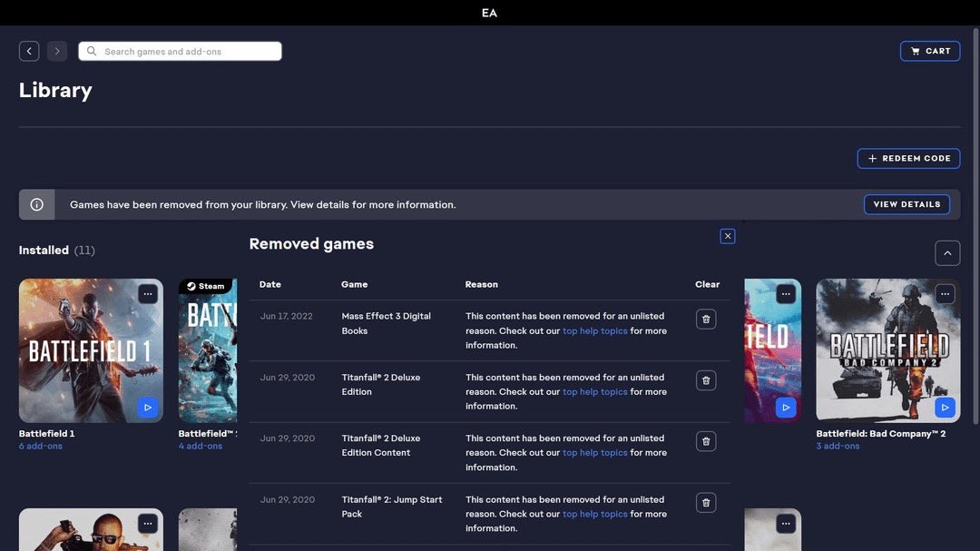This screenshot has width=980, height=551.
Task: Collapse the Installed games section
Action: [x=946, y=253]
